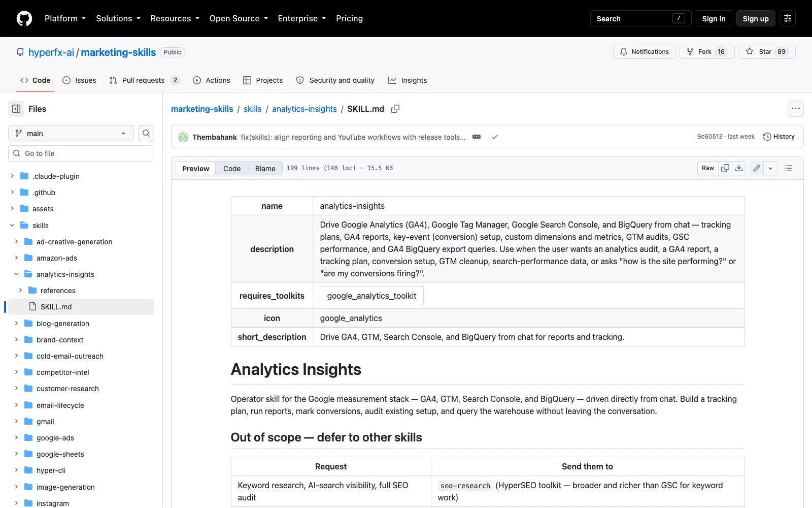
Task: Expand the blog-generation folder chevron
Action: pos(16,324)
